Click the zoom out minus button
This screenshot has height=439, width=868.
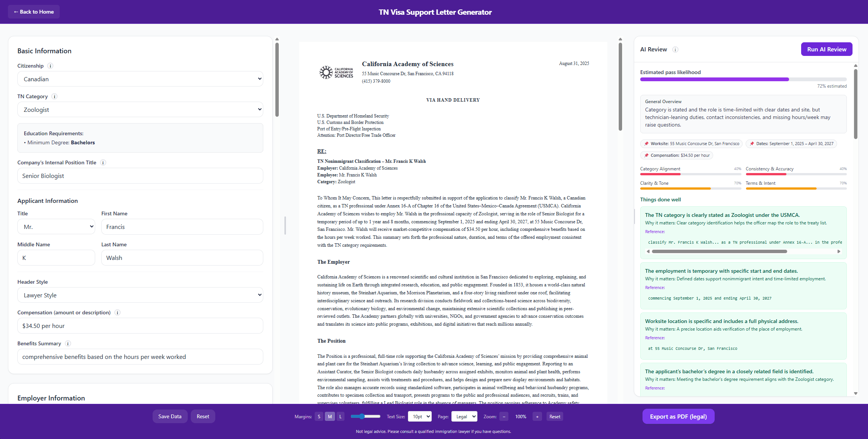[504, 416]
